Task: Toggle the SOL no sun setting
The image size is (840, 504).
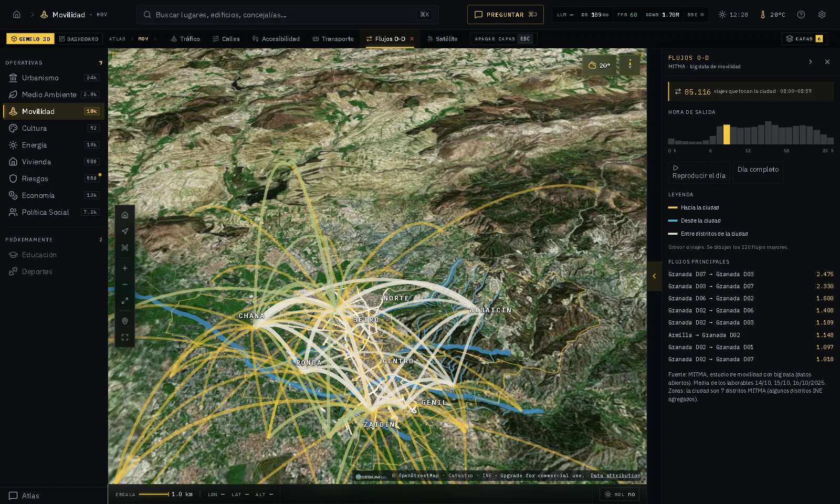Action: click(x=619, y=494)
